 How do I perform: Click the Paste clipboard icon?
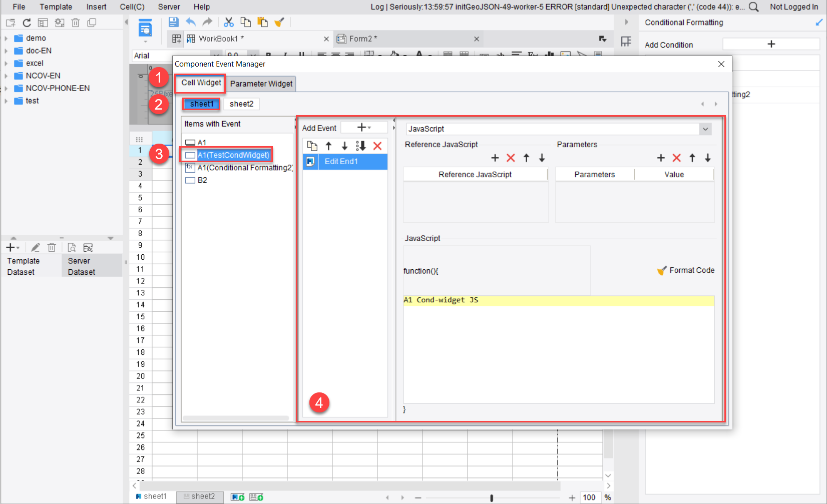[x=262, y=22]
